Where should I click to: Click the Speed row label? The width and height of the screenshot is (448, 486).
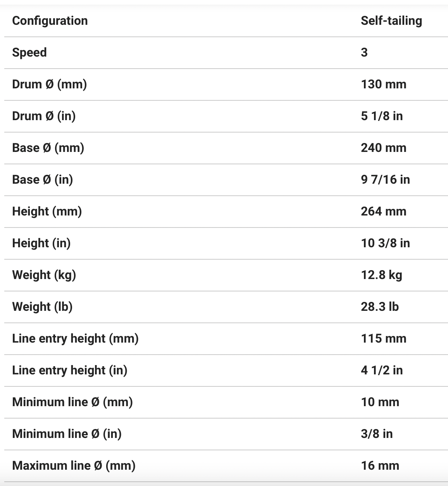click(x=29, y=52)
